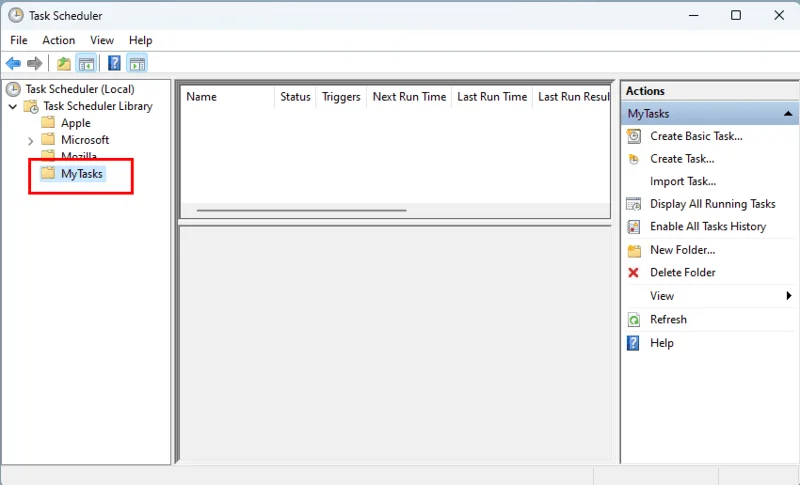Click the Display All Running Tasks icon
Viewport: 800px width, 485px height.
[633, 204]
